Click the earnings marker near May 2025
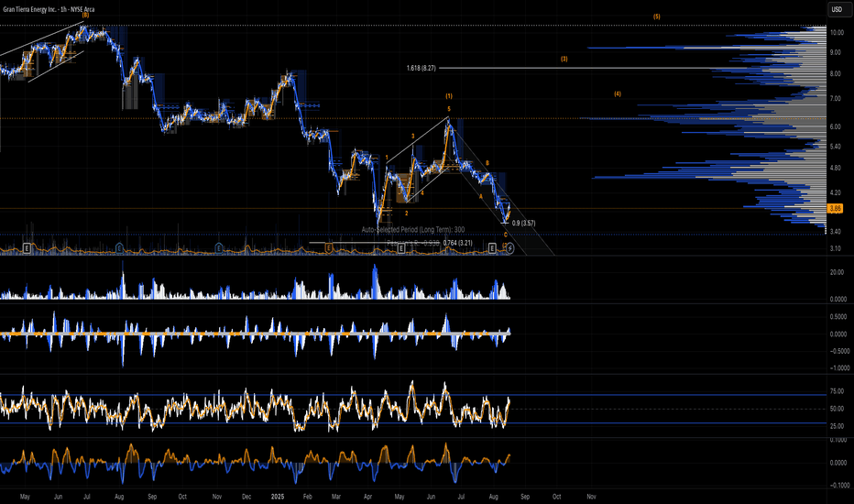Image resolution: width=854 pixels, height=504 pixels. (400, 248)
